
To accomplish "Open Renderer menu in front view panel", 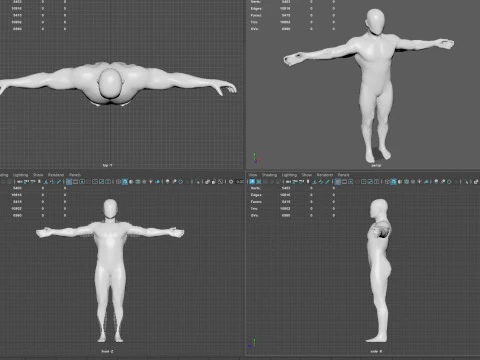I will pyautogui.click(x=56, y=175).
